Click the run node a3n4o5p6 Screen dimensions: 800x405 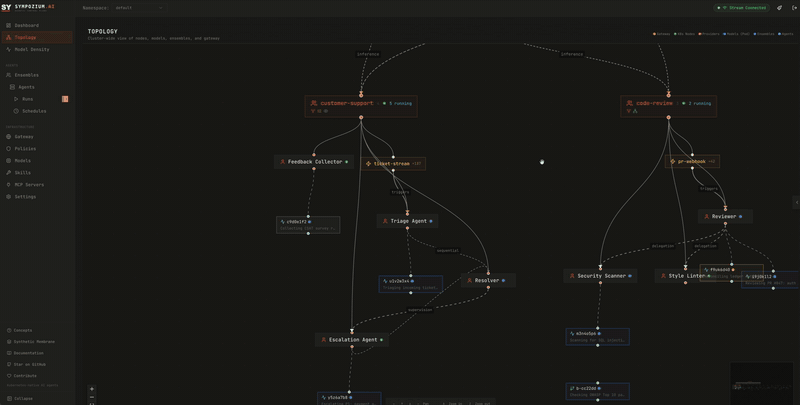point(597,337)
